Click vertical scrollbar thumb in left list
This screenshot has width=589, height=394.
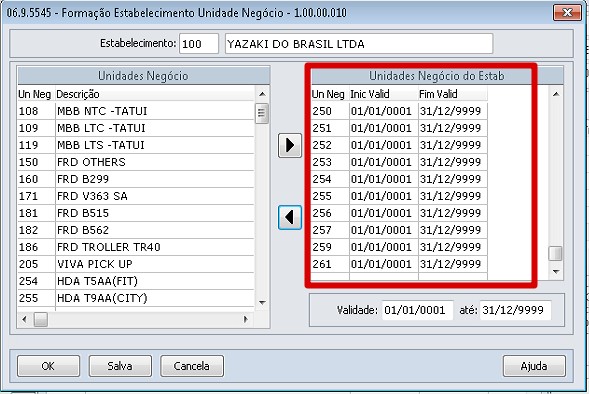tap(262, 113)
